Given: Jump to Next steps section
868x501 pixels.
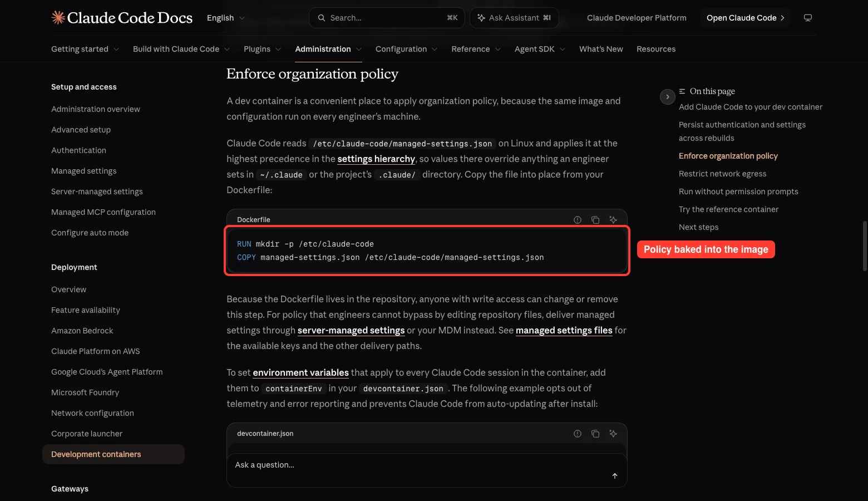Looking at the screenshot, I should (x=698, y=227).
